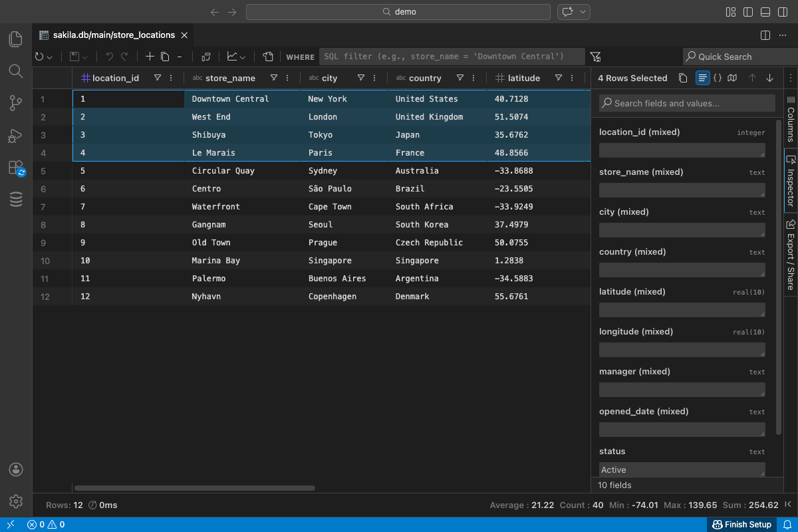
Task: Expand the refresh options dropdown
Action: pos(49,57)
